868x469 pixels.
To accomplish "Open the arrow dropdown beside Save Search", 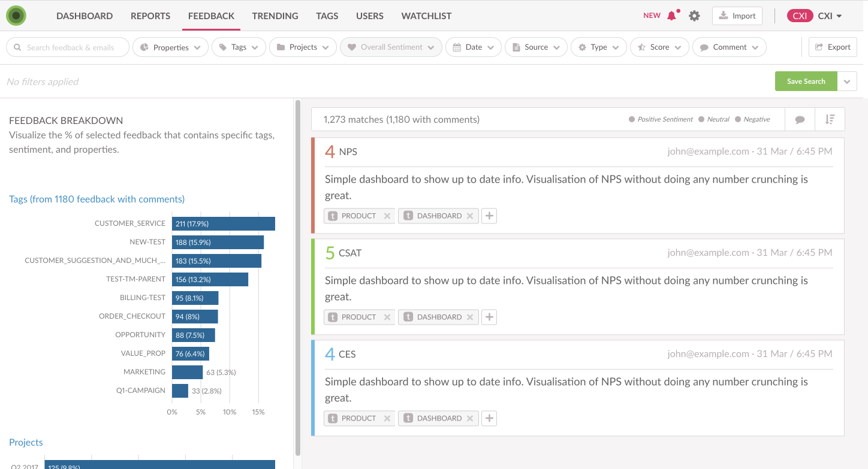I will 847,81.
